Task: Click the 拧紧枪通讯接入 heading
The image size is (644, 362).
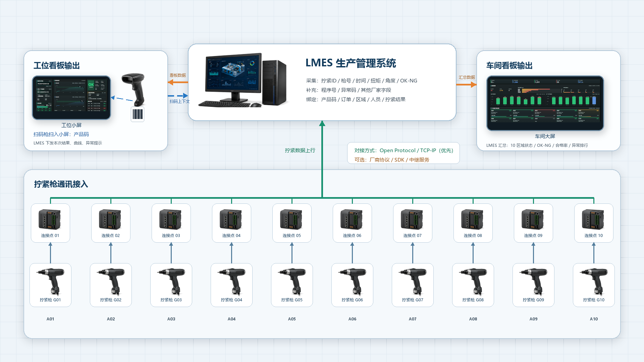Action: click(x=61, y=184)
